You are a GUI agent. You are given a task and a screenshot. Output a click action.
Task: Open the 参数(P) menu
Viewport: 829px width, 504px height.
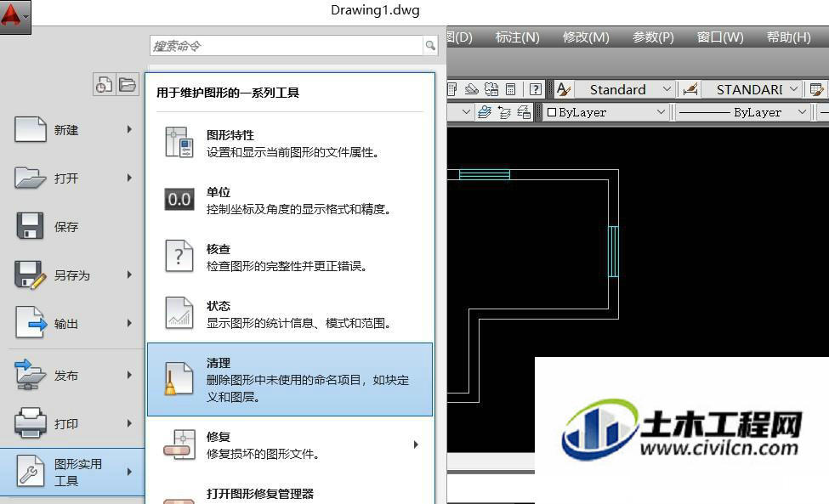point(653,37)
